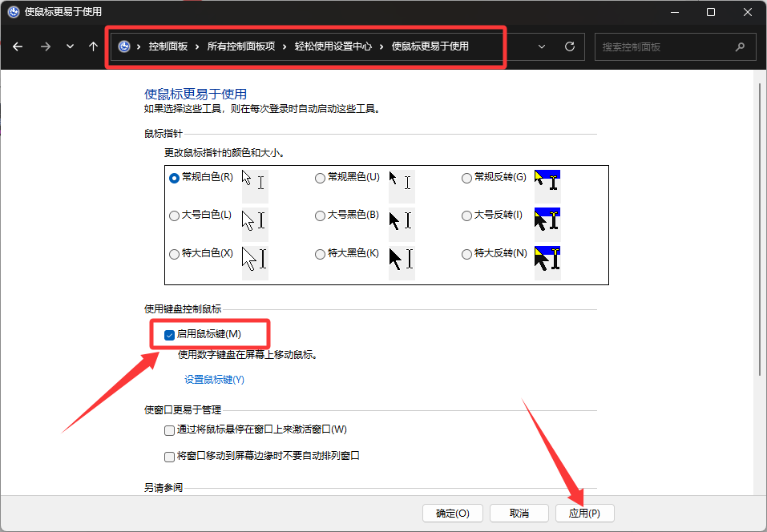767x532 pixels.
Task: Open the 设置鼠标键 link
Action: 214,380
